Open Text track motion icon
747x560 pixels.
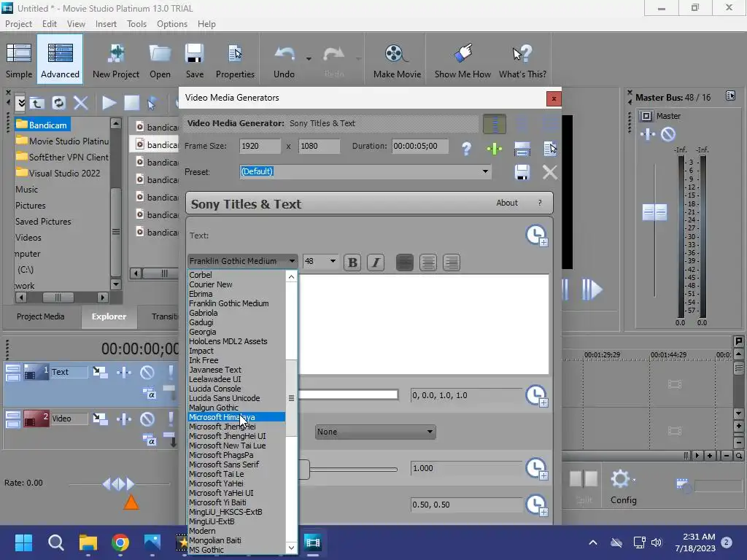pos(100,372)
